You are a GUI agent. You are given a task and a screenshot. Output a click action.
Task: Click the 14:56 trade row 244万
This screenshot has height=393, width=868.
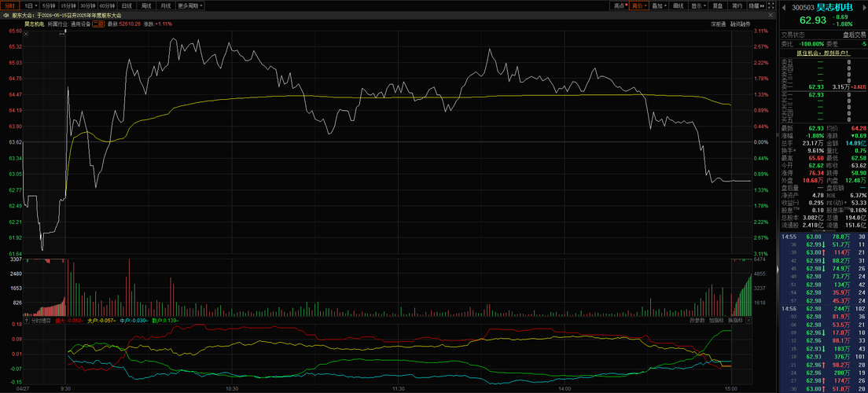823,308
